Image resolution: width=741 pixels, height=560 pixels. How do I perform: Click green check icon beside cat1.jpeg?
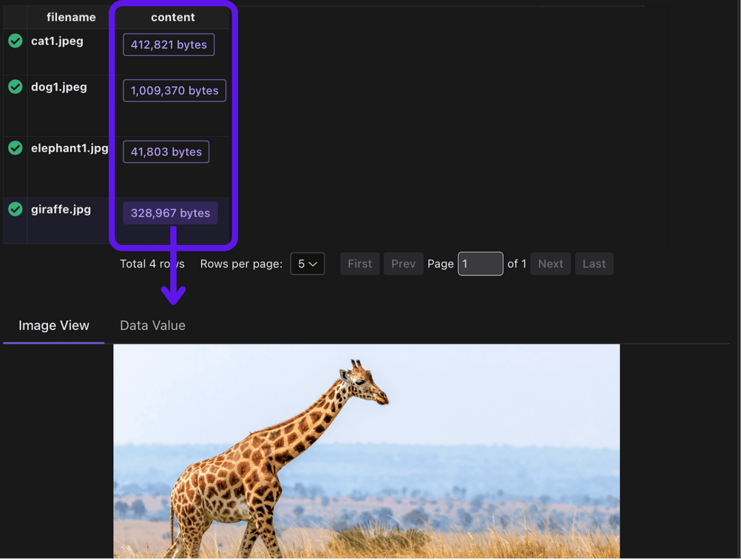(15, 41)
